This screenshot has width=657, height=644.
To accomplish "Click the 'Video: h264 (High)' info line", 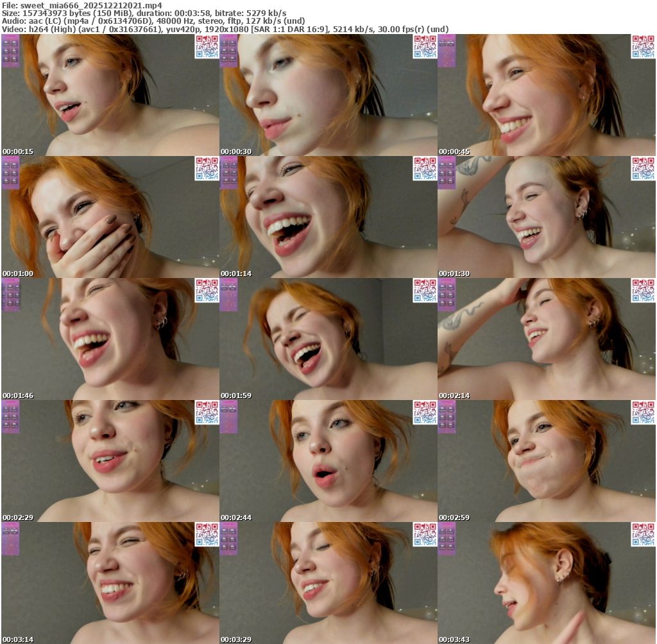I will click(x=225, y=30).
